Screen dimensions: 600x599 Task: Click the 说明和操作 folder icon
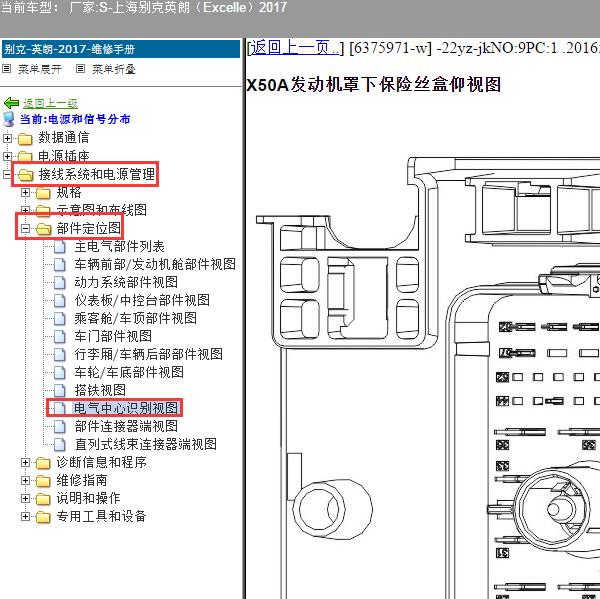[43, 499]
